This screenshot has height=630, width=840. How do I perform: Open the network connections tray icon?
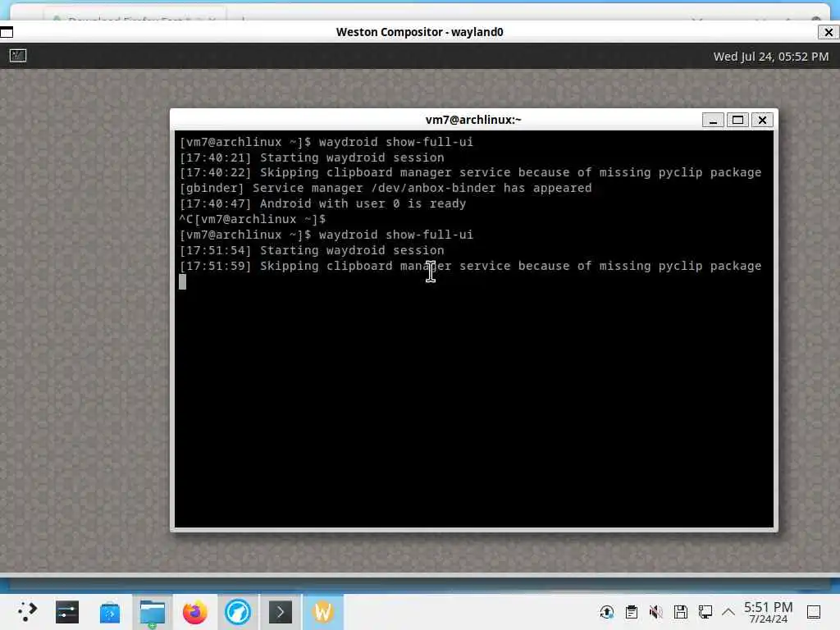[705, 612]
